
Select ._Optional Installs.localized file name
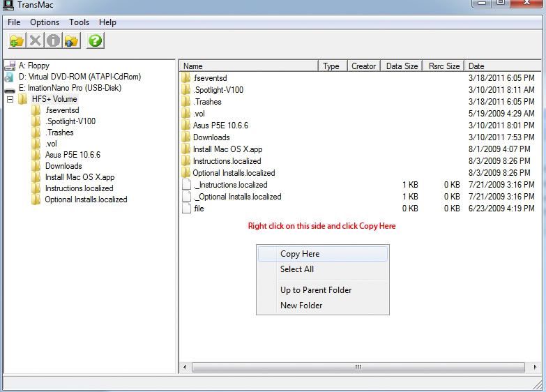[237, 197]
